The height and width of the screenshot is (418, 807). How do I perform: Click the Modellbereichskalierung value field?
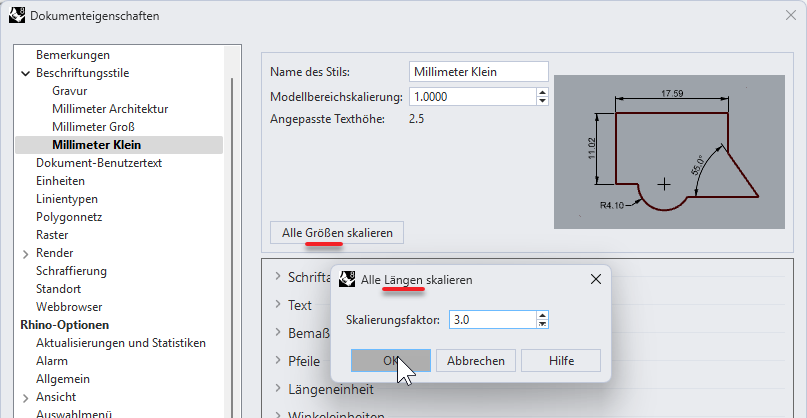pos(472,96)
